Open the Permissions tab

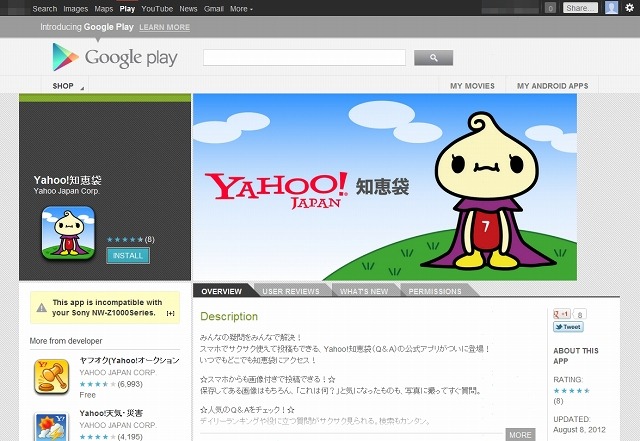point(435,291)
